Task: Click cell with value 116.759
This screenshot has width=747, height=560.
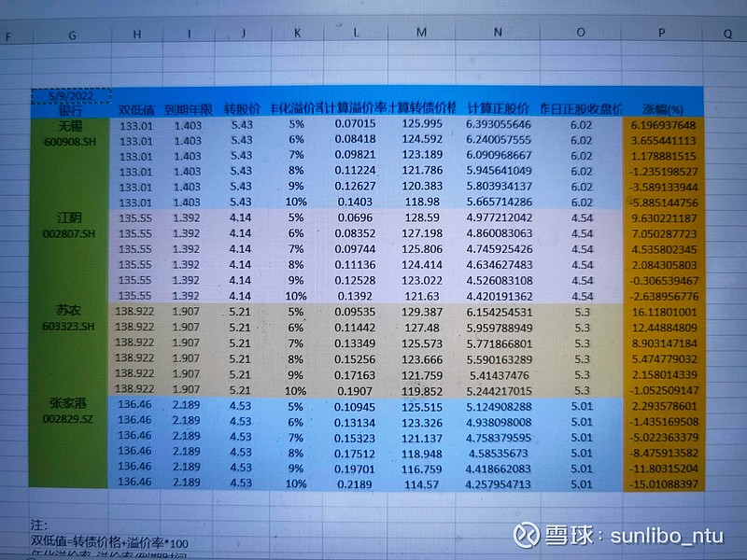Action: tap(422, 469)
